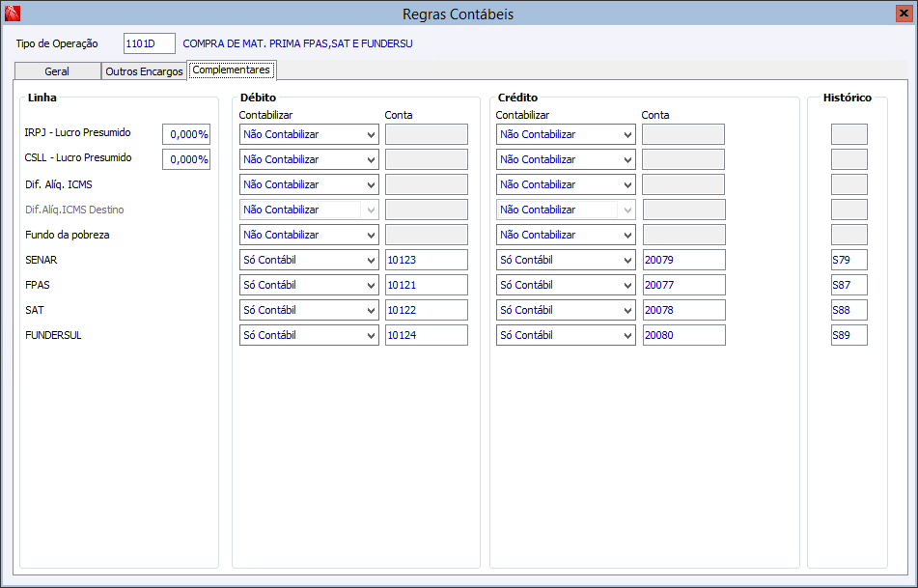Focus the FUNDERSUL credit account field 20080
The width and height of the screenshot is (918, 588).
[x=683, y=335]
